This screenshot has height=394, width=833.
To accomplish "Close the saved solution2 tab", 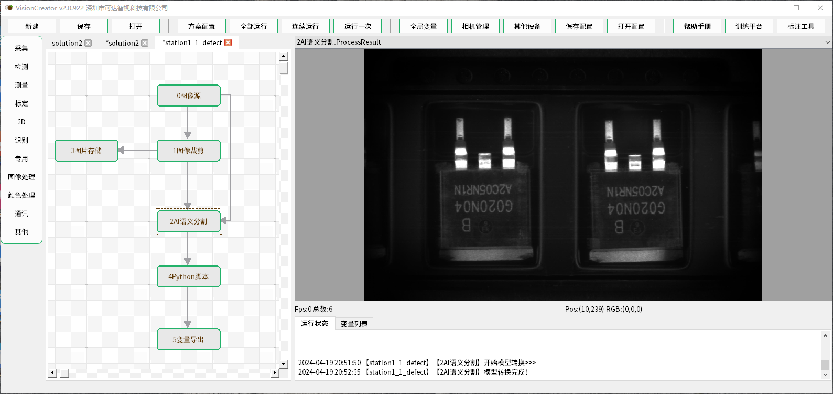I will point(88,43).
